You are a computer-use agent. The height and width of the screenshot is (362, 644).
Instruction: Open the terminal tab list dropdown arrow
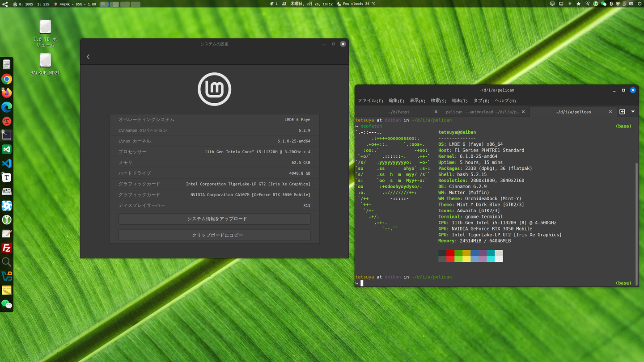632,111
